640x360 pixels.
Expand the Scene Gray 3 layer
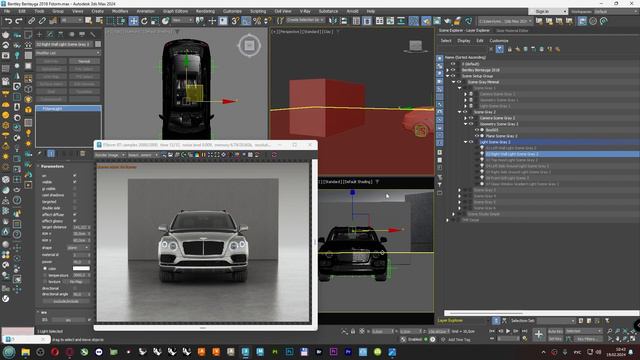click(x=460, y=190)
